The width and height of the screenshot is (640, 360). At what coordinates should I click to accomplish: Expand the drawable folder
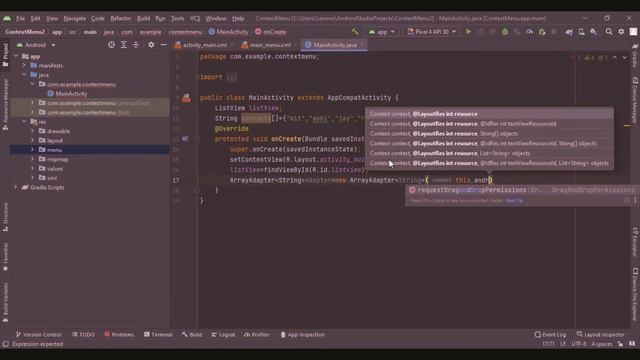point(32,131)
